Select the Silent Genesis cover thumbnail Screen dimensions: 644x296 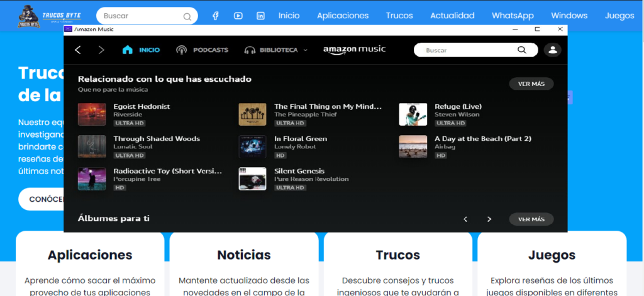coord(253,179)
